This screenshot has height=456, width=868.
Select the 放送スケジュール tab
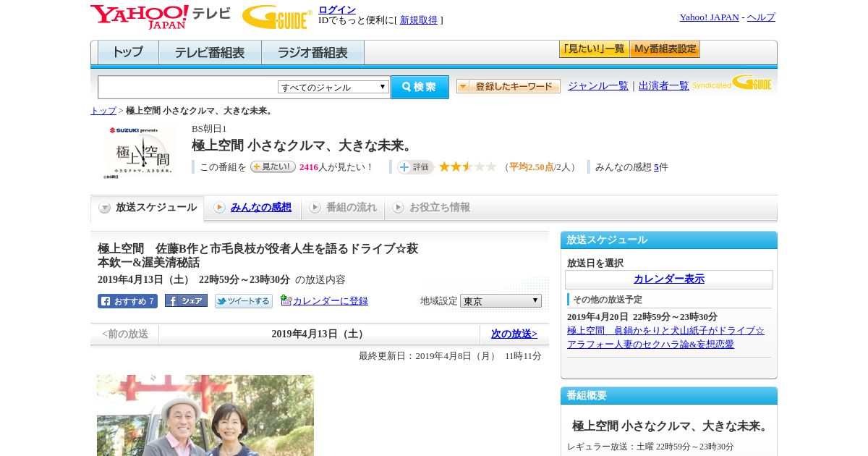click(x=148, y=208)
